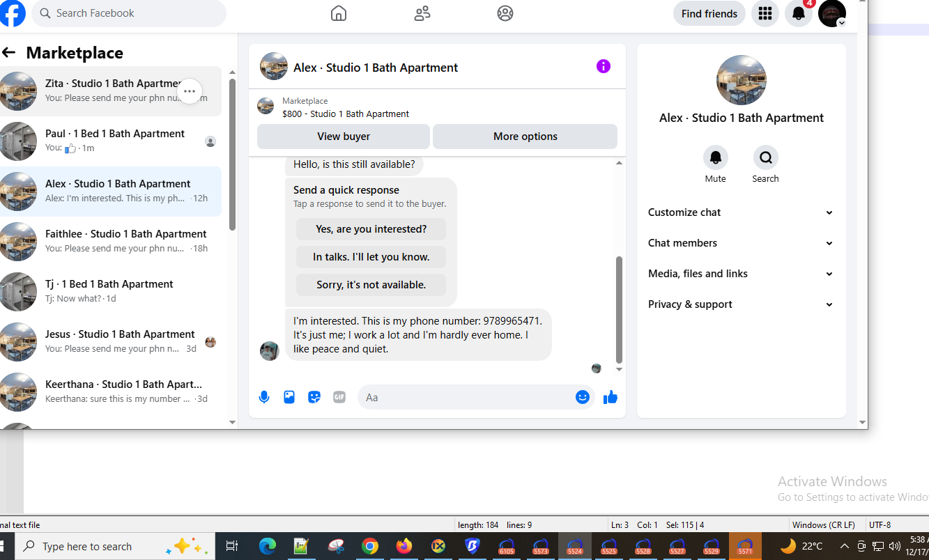Click 'Windows (CR LF)' in editor status bar
929x560 pixels.
coord(824,525)
